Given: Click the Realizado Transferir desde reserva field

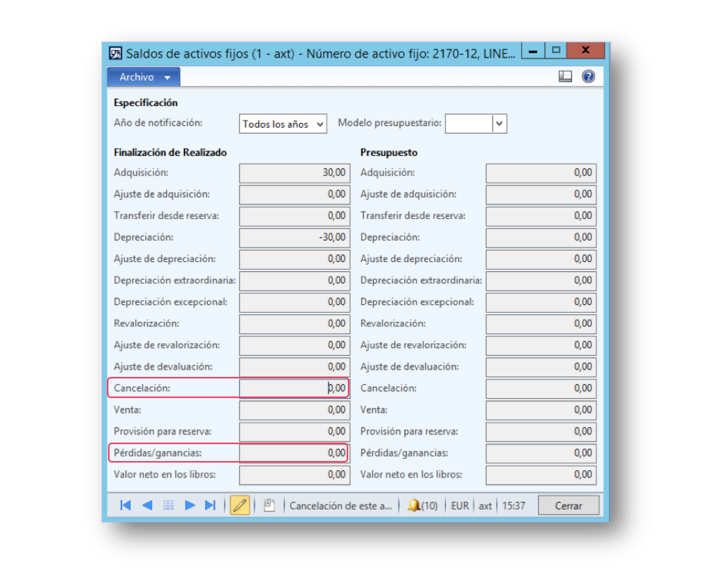Looking at the screenshot, I should (294, 216).
